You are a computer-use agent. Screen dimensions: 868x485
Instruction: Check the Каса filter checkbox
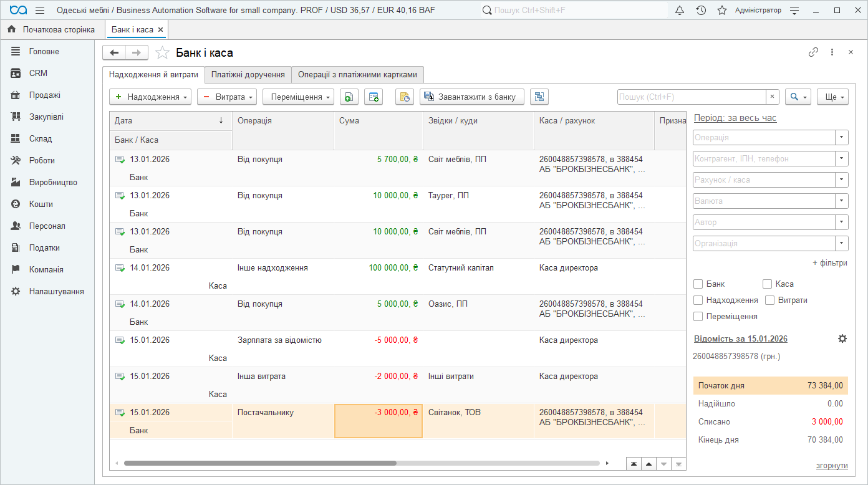768,284
